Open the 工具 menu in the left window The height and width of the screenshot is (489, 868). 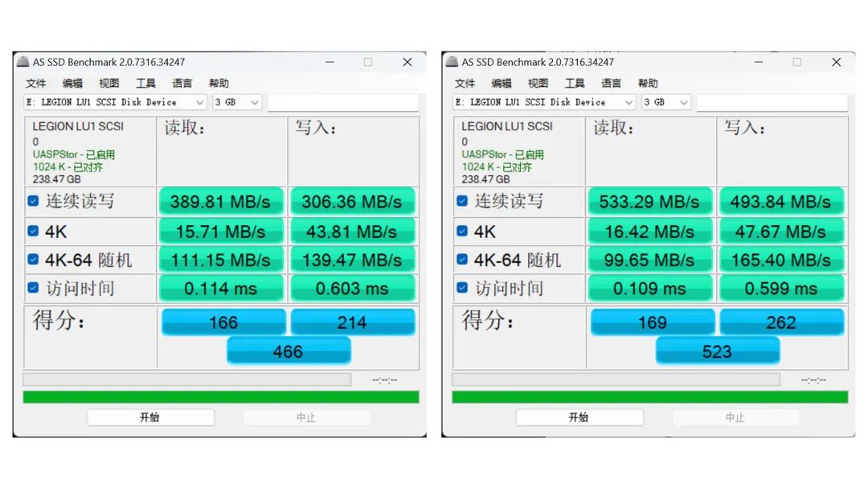pyautogui.click(x=145, y=83)
